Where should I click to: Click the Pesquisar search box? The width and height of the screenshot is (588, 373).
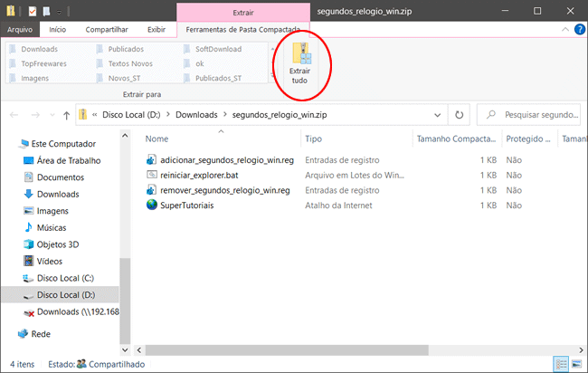point(534,115)
